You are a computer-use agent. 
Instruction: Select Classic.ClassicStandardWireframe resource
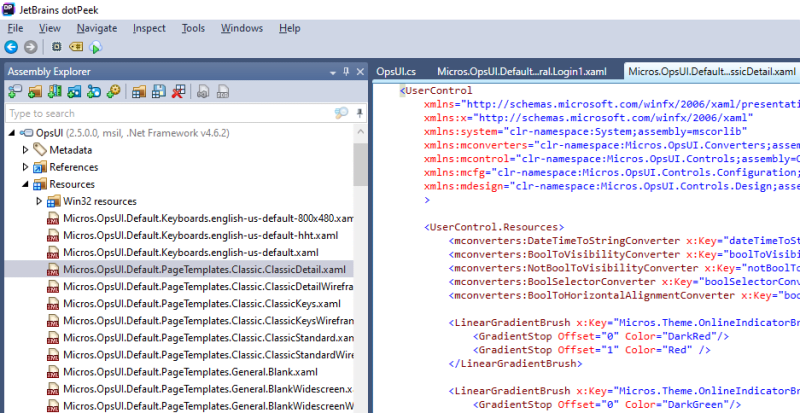208,355
